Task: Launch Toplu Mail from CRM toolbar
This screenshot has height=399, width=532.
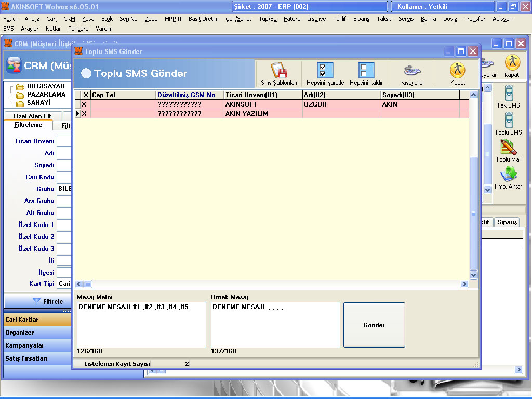Action: point(508,151)
